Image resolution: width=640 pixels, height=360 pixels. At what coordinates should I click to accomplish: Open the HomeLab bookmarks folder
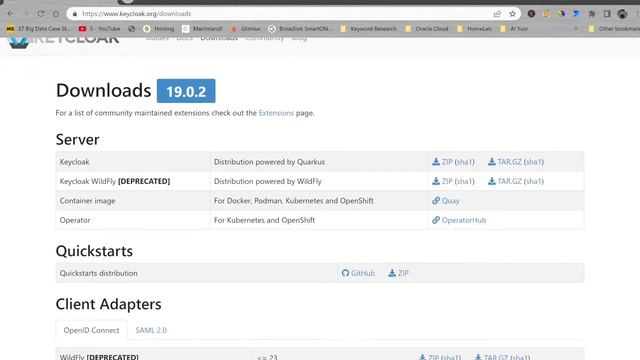[x=474, y=29]
